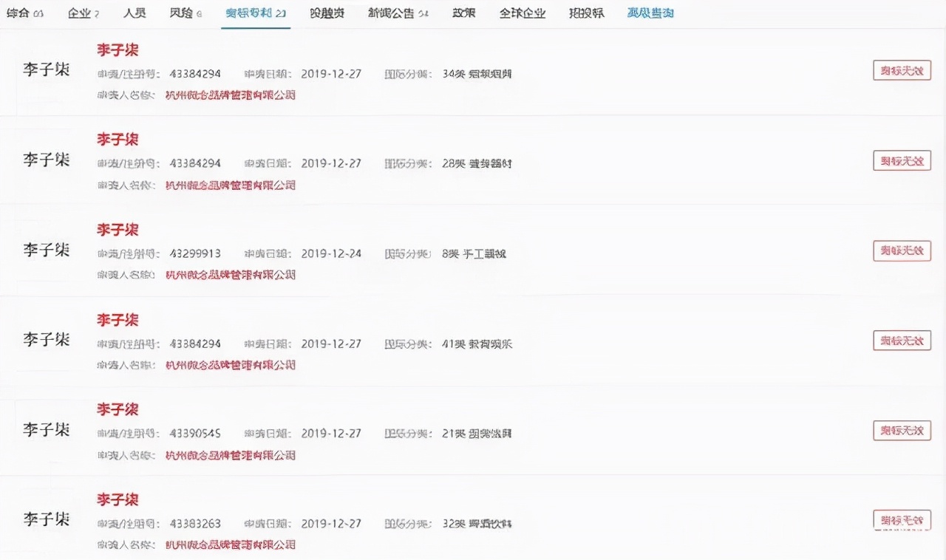Open applicant company link in 32类 row
This screenshot has width=946, height=560.
click(230, 545)
